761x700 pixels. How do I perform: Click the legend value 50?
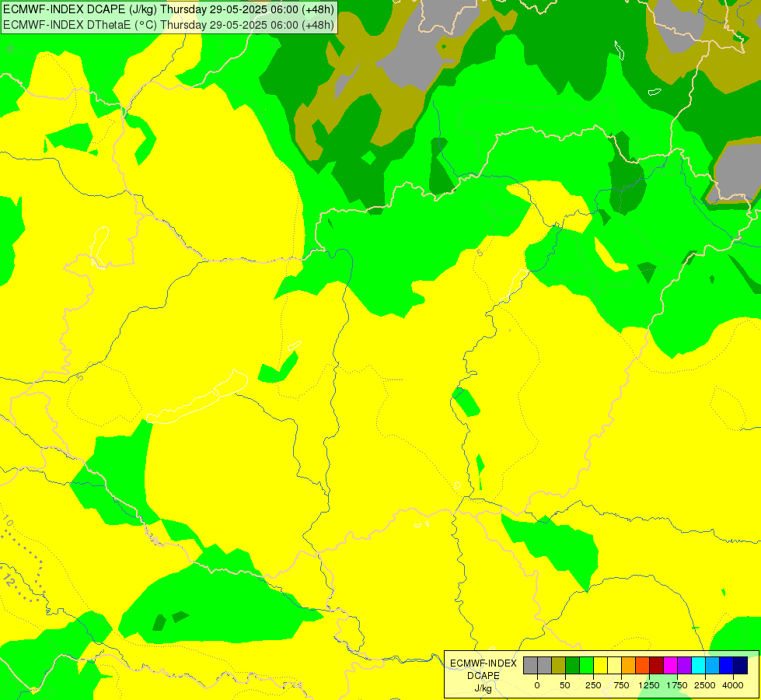click(565, 685)
